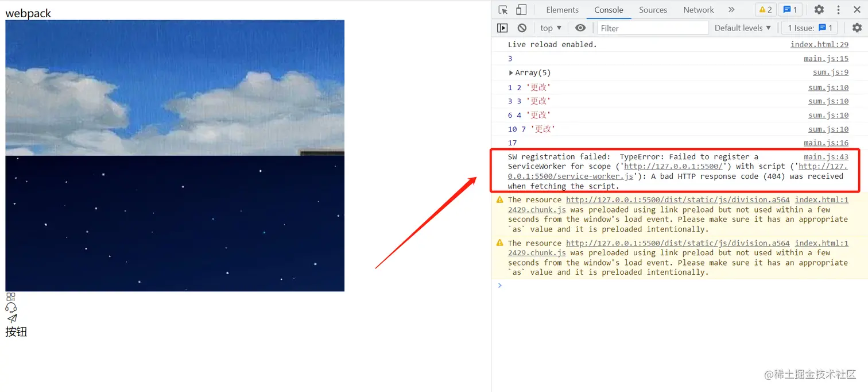868x392 pixels.
Task: Open DevTools settings gear in top bar
Action: [819, 10]
